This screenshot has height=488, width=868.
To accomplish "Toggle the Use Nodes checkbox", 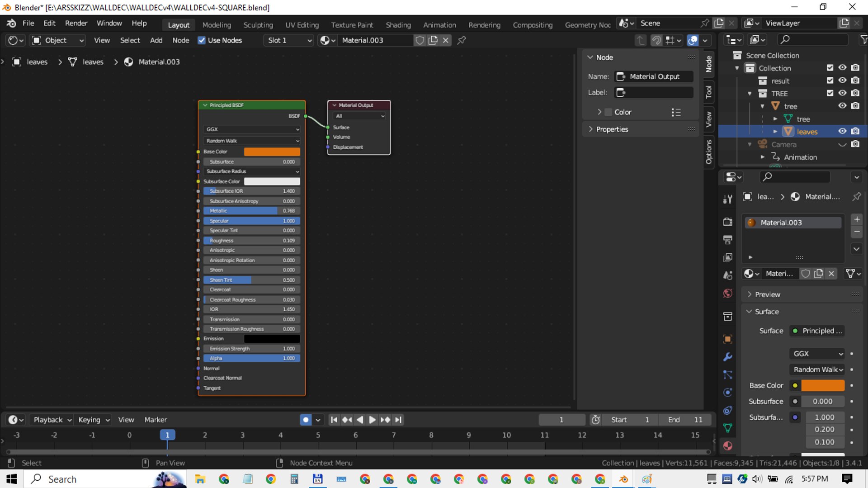I will 202,40.
